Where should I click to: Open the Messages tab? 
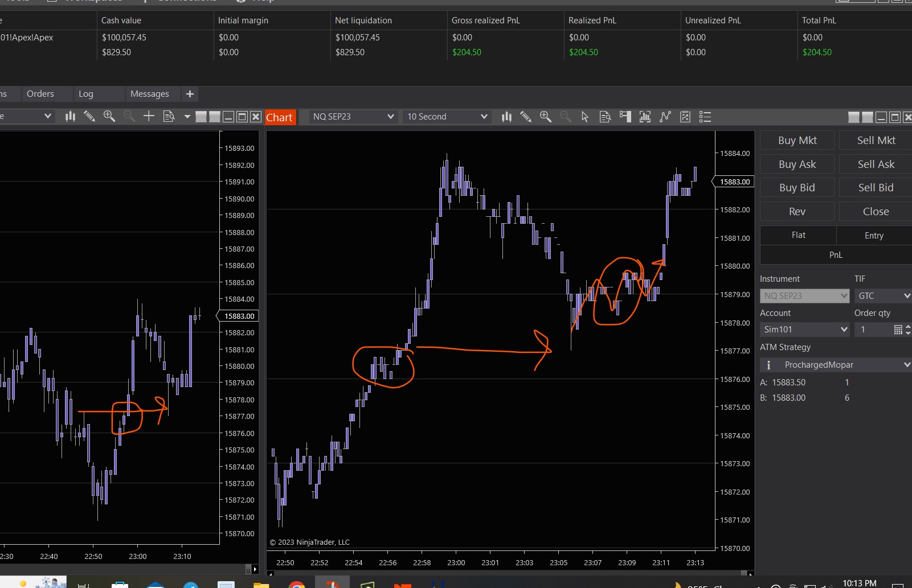tap(149, 94)
